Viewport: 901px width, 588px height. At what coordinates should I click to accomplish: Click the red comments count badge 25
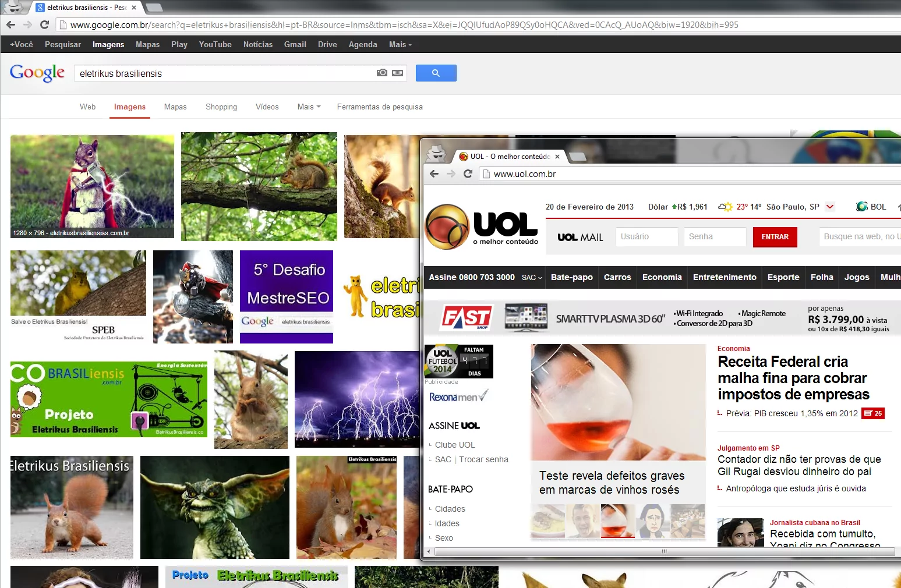873,413
